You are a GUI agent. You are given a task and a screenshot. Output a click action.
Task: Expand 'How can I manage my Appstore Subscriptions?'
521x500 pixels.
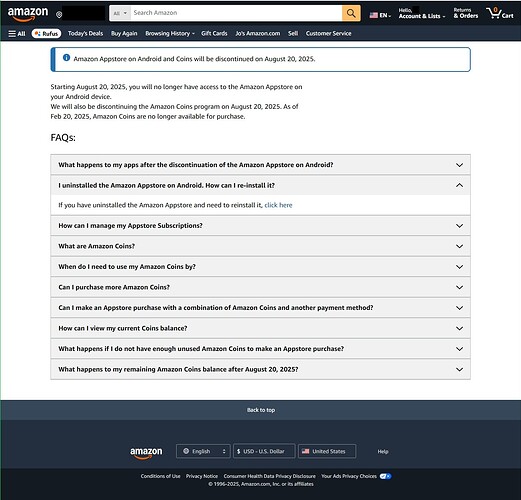[260, 226]
